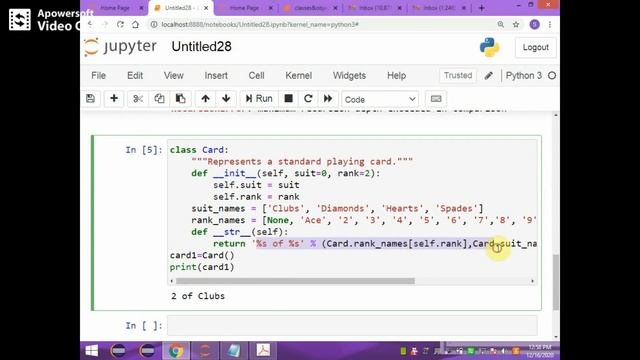Move selected cell up arrow
Viewport: 640px width, 360px height.
[205, 99]
